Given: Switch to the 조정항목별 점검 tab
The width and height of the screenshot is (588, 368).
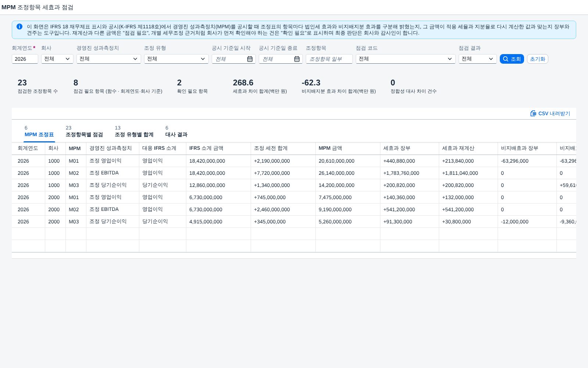Looking at the screenshot, I should [84, 132].
